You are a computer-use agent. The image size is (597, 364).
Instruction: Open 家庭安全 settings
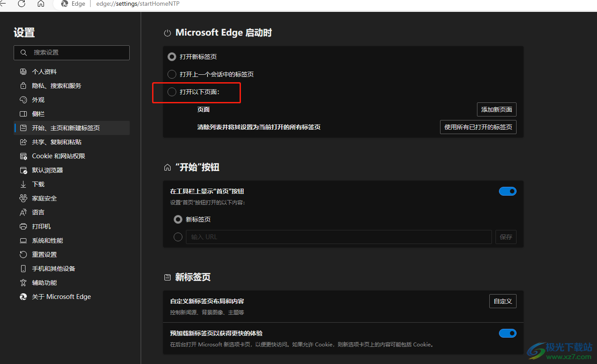[72, 198]
